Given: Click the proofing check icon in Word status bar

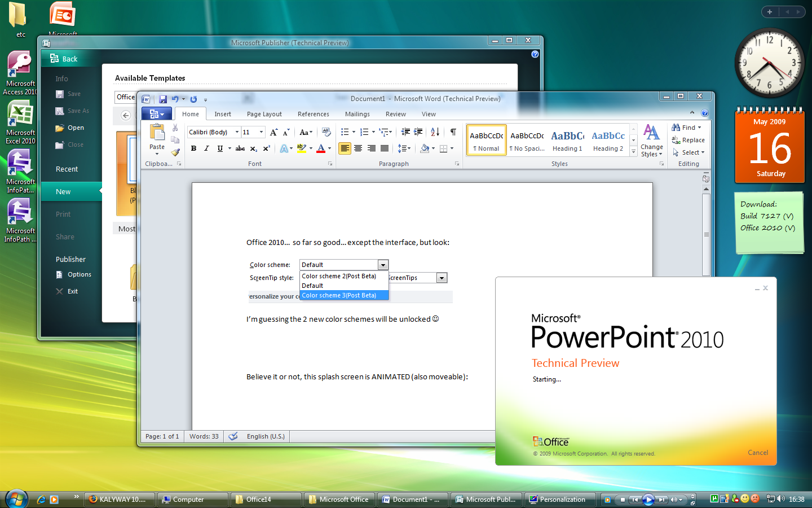Looking at the screenshot, I should coord(233,436).
